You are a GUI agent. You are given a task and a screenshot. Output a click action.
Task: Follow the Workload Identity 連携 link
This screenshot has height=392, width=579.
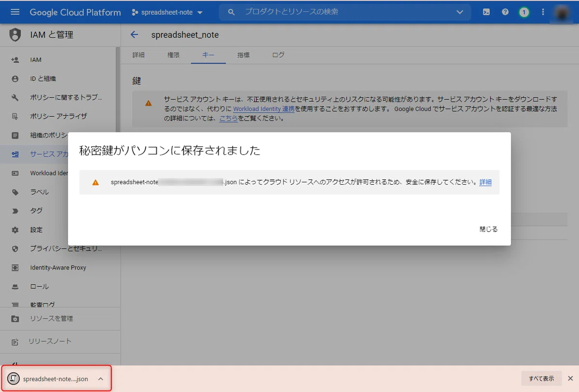[264, 109]
